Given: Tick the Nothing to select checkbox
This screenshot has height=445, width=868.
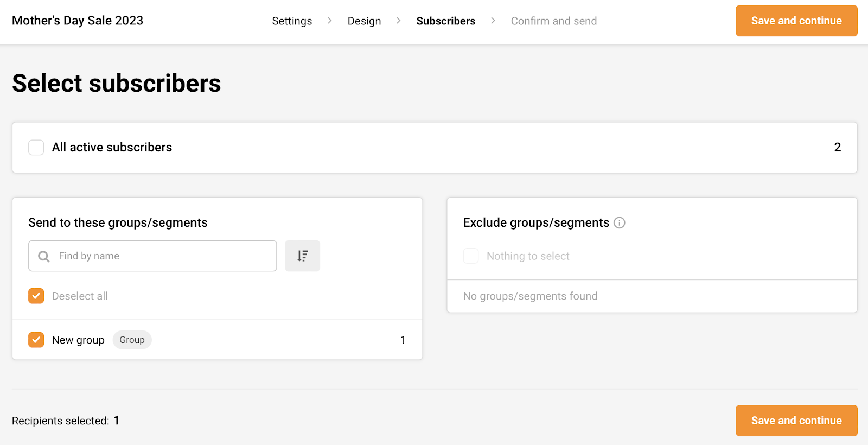Looking at the screenshot, I should tap(470, 256).
